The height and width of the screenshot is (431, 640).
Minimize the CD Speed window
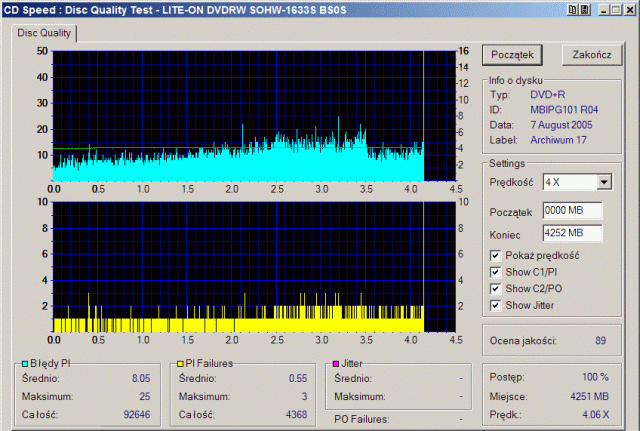click(x=604, y=10)
